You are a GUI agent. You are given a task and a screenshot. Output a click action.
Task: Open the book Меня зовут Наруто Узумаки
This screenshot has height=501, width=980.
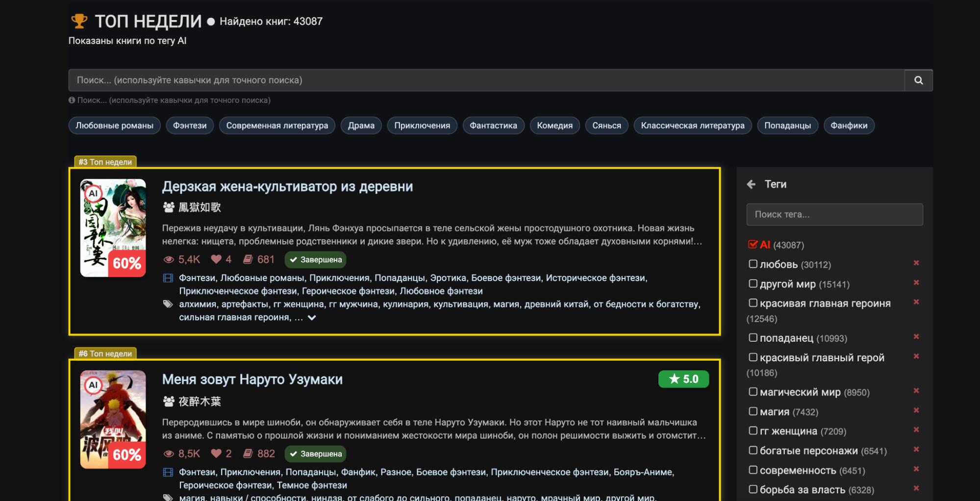click(252, 379)
